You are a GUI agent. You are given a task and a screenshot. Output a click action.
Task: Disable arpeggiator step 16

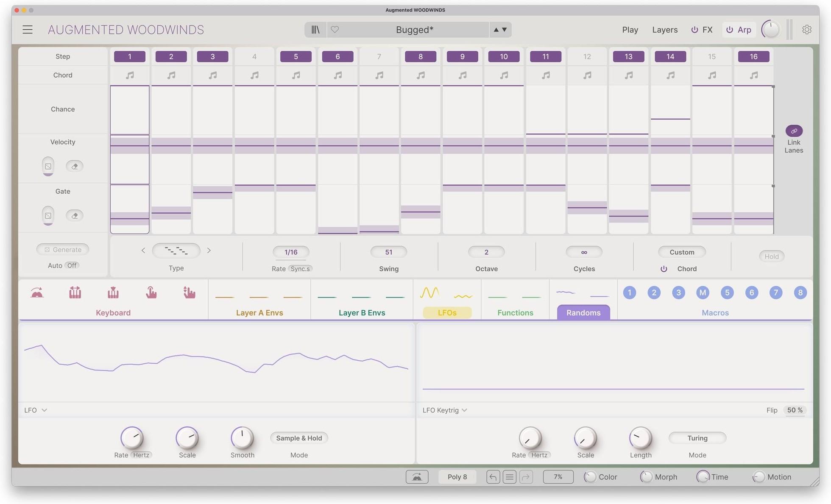(753, 56)
